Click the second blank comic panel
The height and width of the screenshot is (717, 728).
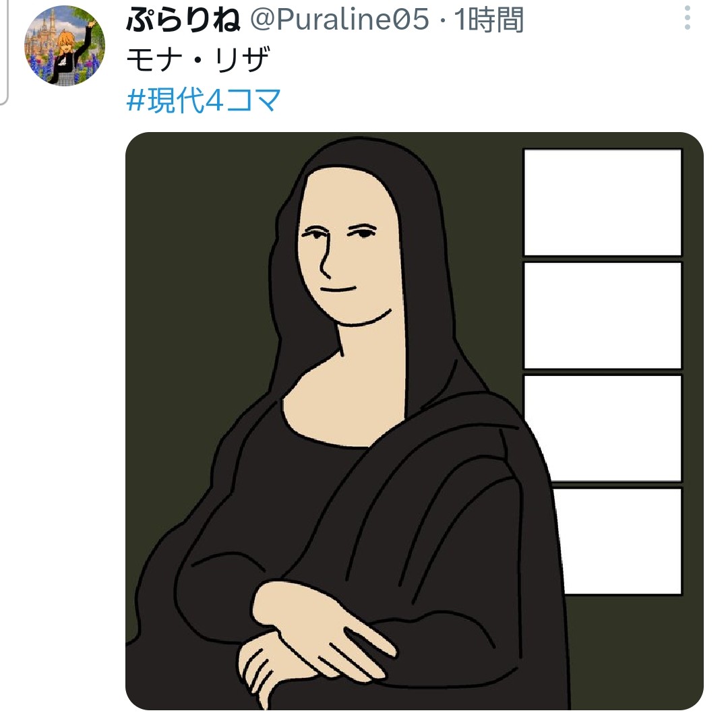[603, 315]
